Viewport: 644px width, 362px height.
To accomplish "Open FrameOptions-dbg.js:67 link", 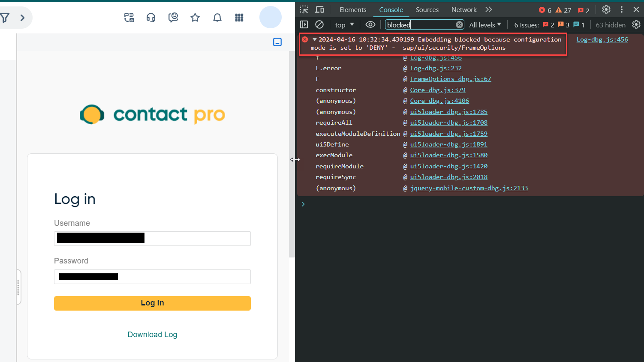I will pyautogui.click(x=451, y=79).
